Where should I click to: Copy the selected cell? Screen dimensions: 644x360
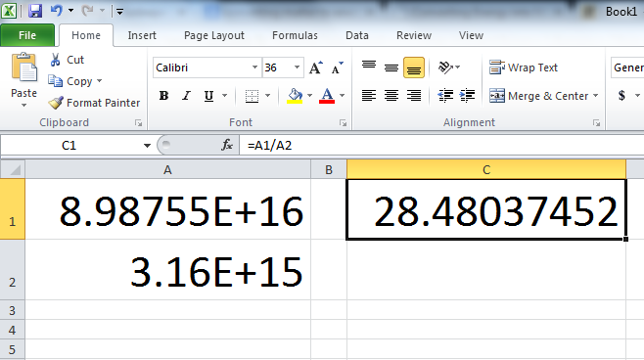coord(70,81)
